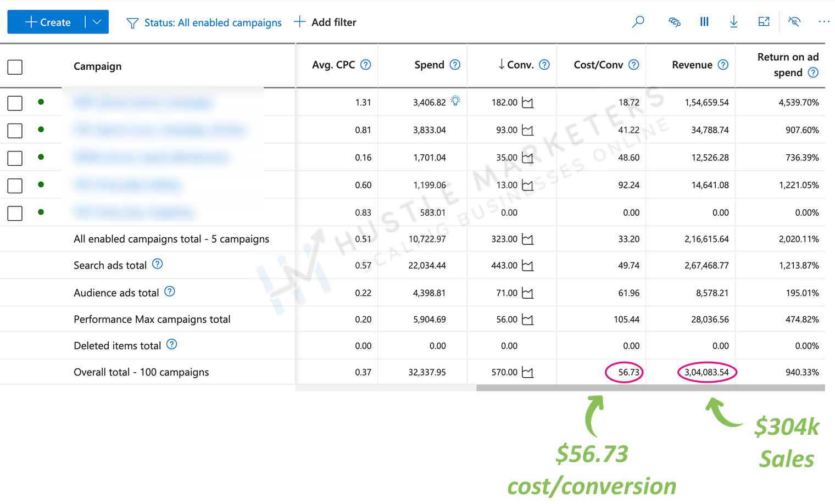Screen dimensions: 835x504
Task: Toggle green status dot of 736.39% ROAS campaign
Action: point(41,157)
